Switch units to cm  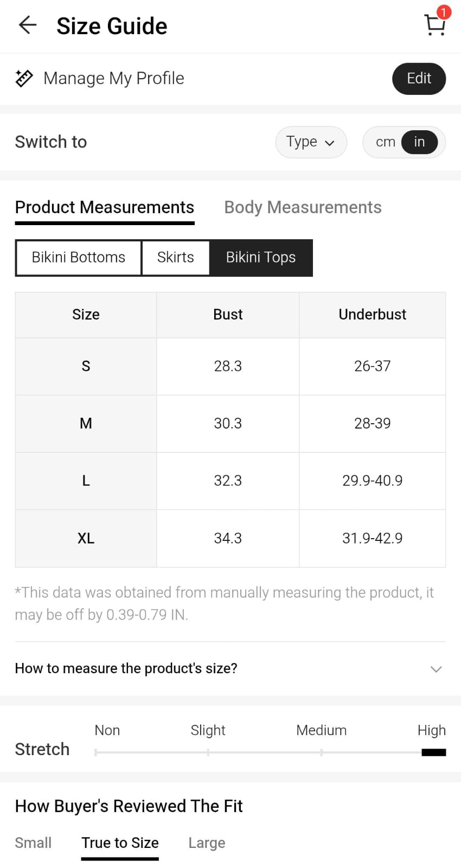coord(385,142)
